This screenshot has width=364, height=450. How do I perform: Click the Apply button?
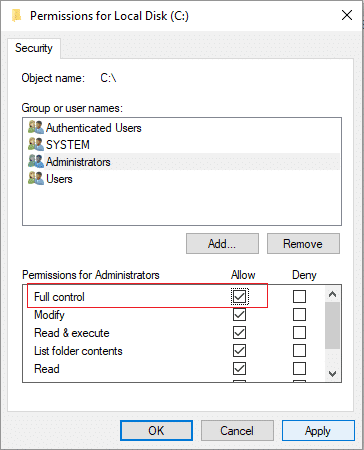318,431
